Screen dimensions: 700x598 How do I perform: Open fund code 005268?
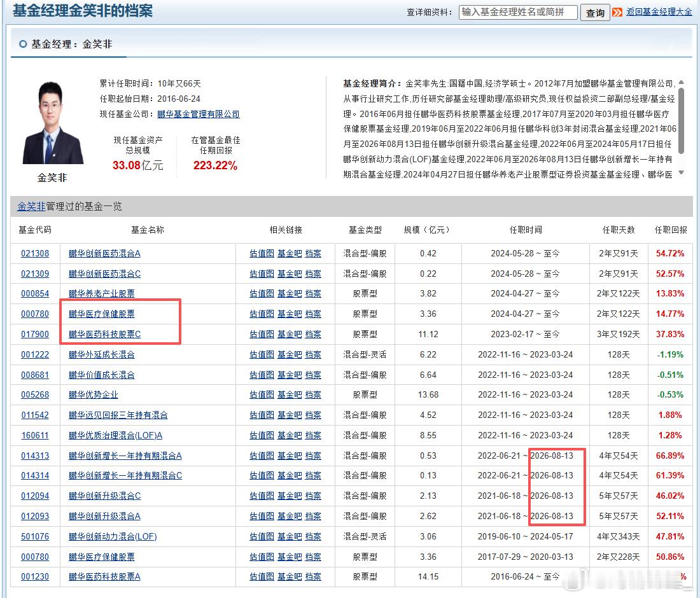click(x=35, y=395)
